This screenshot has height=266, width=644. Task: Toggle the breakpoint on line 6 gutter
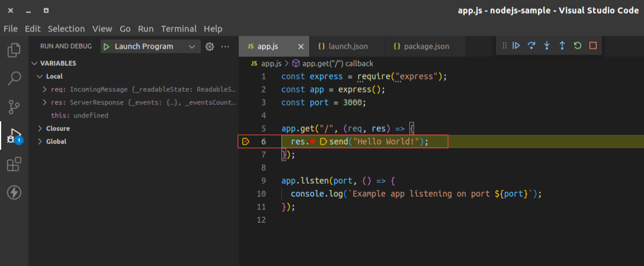coord(246,142)
